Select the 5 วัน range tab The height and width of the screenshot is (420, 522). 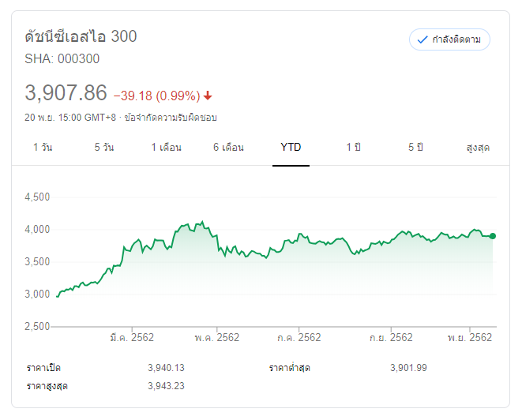[x=103, y=148]
